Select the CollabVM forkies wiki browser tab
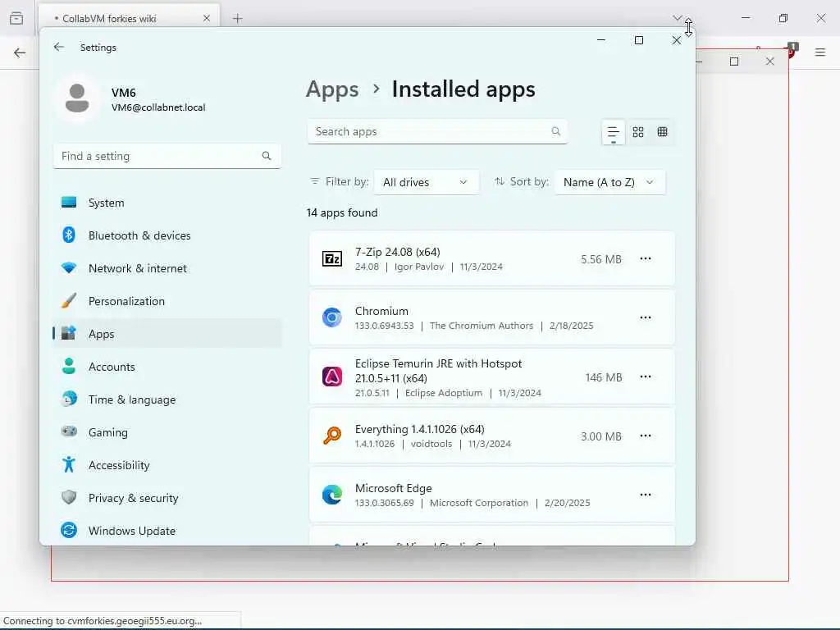The height and width of the screenshot is (630, 840). (x=129, y=18)
